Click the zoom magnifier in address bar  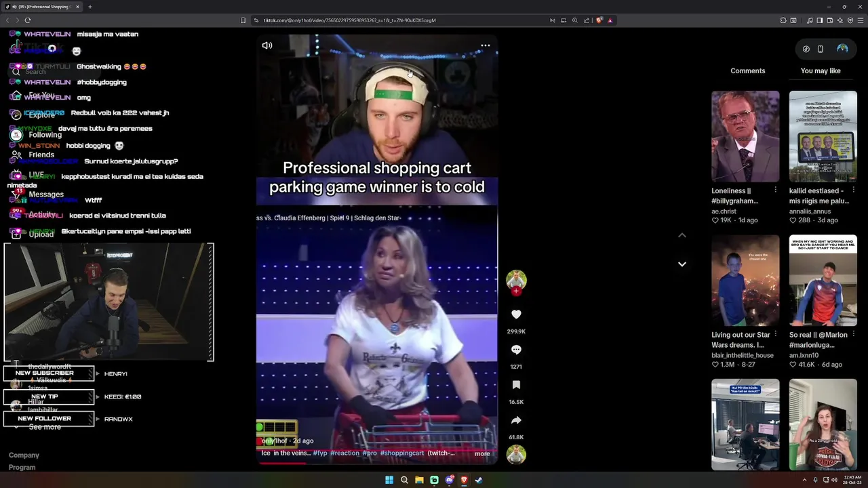coord(575,20)
